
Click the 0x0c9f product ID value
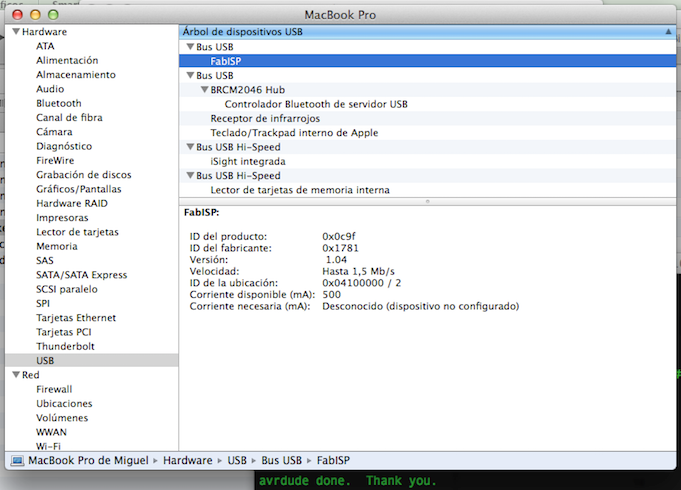(x=339, y=236)
